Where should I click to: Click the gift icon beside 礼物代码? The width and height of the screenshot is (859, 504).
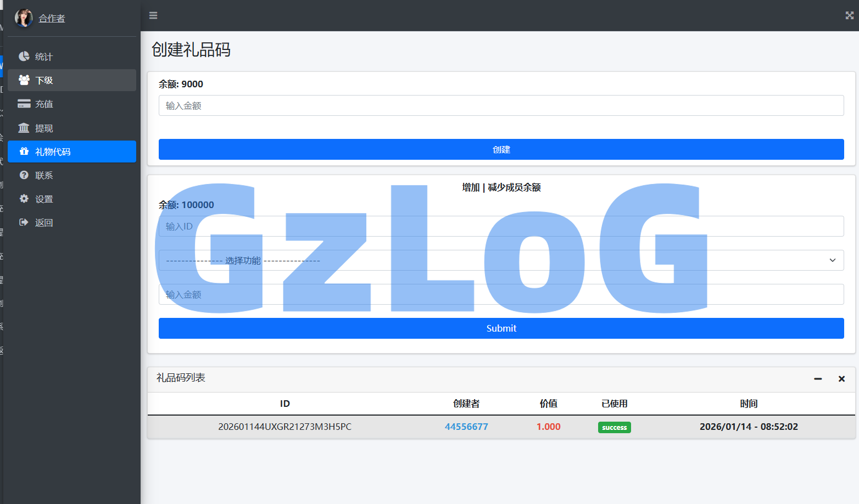point(24,152)
